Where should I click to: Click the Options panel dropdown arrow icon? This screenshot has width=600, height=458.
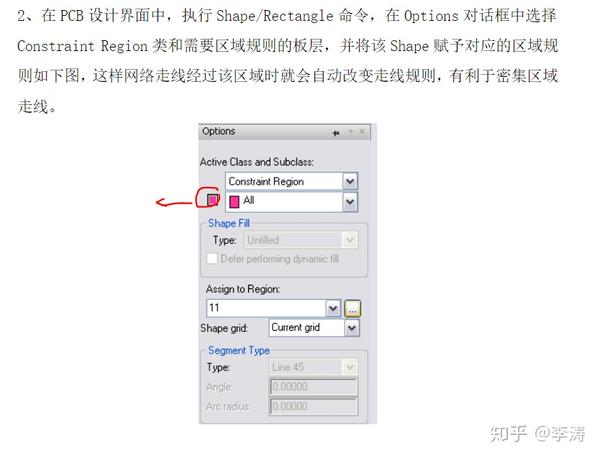point(351,132)
